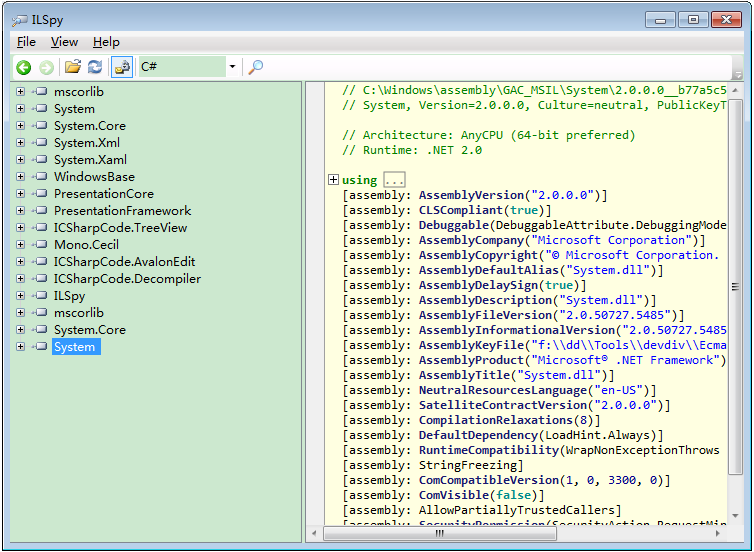Open the File menu
Screen dimensions: 754x552
[26, 42]
